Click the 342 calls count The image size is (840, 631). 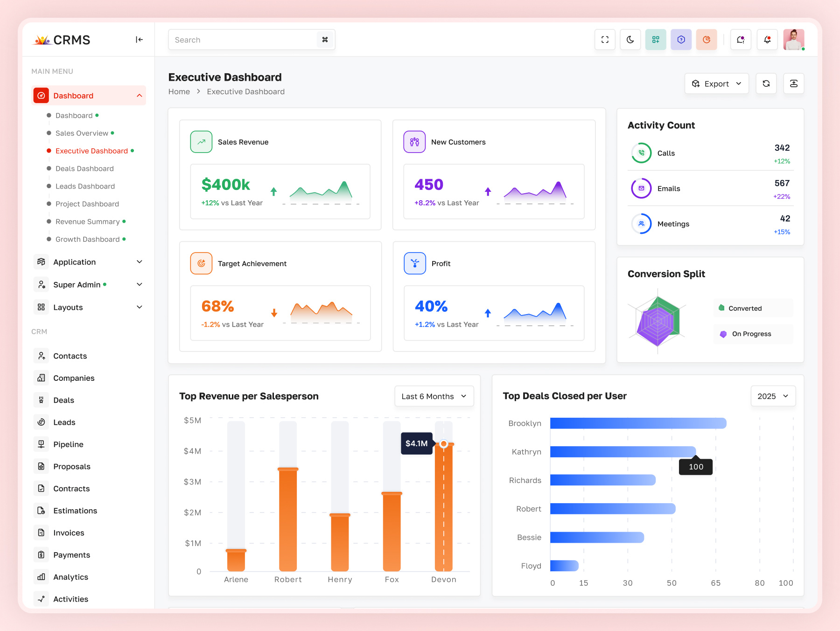(782, 147)
